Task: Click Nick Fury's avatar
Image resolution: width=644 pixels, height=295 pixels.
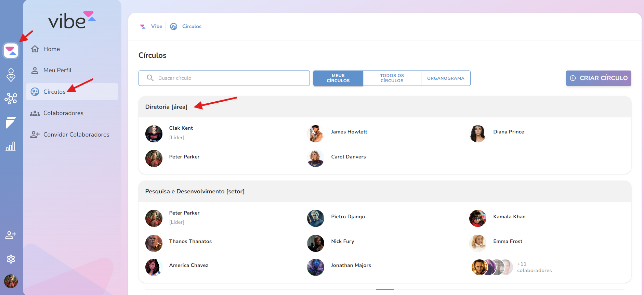Action: tap(316, 243)
